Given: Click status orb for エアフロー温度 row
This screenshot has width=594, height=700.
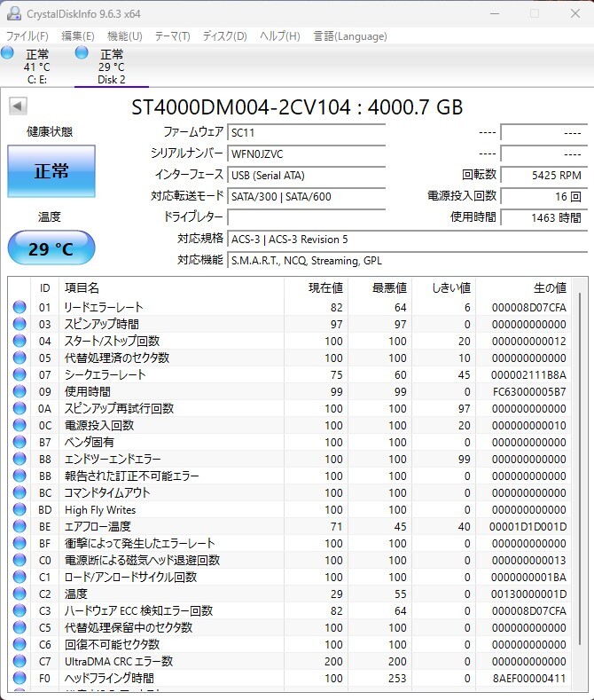Looking at the screenshot, I should [x=20, y=526].
